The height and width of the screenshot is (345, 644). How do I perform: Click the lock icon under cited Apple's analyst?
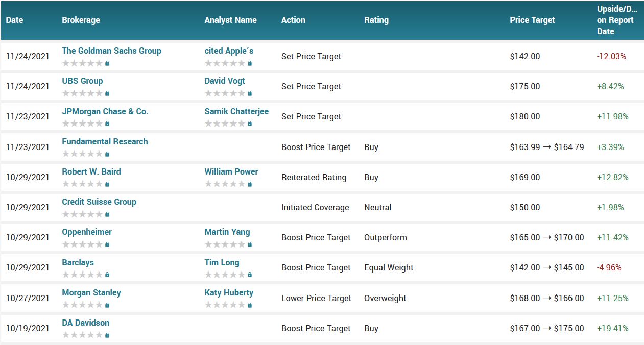tap(250, 64)
